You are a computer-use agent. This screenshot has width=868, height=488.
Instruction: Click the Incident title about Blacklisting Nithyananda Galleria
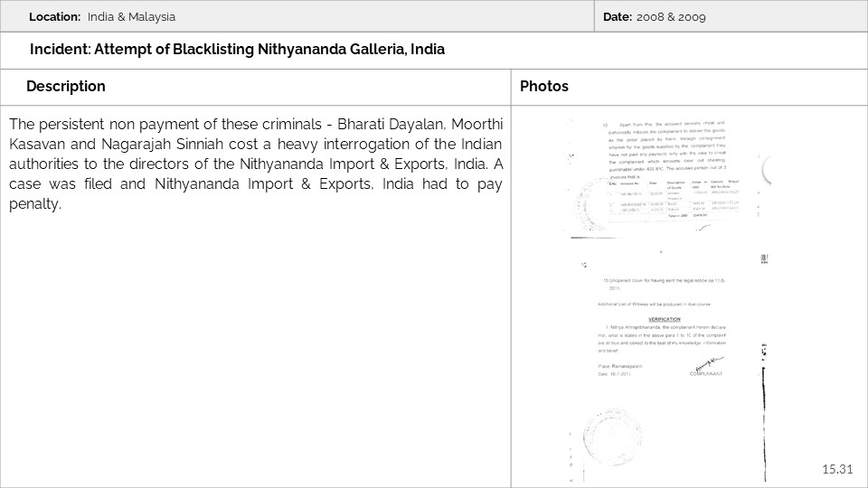point(237,49)
